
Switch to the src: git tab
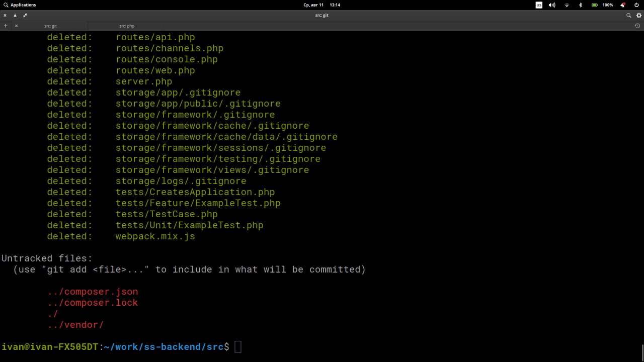[x=50, y=26]
